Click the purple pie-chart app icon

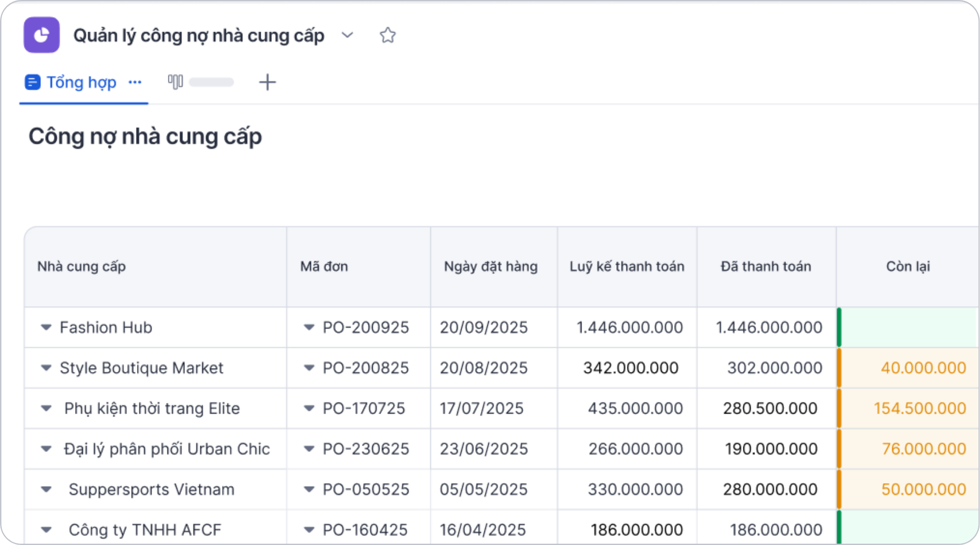pos(42,35)
